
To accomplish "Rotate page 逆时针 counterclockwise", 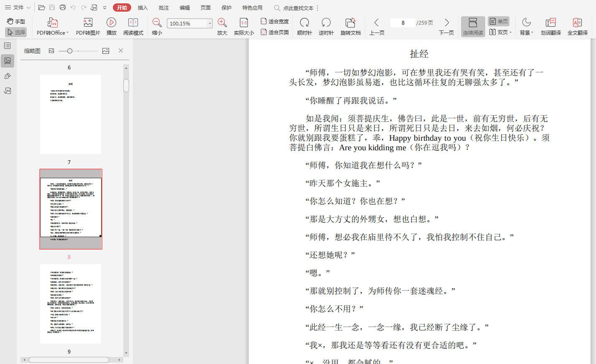I will [326, 27].
